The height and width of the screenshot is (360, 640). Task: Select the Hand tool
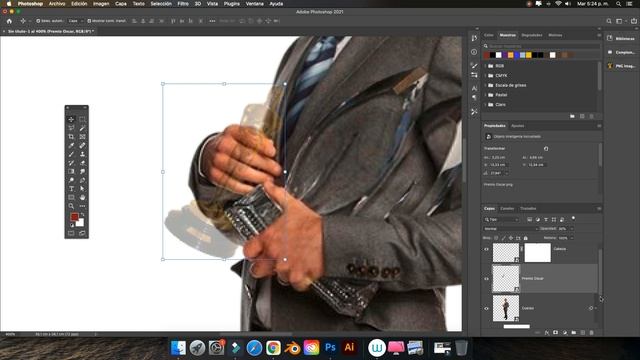(x=82, y=197)
